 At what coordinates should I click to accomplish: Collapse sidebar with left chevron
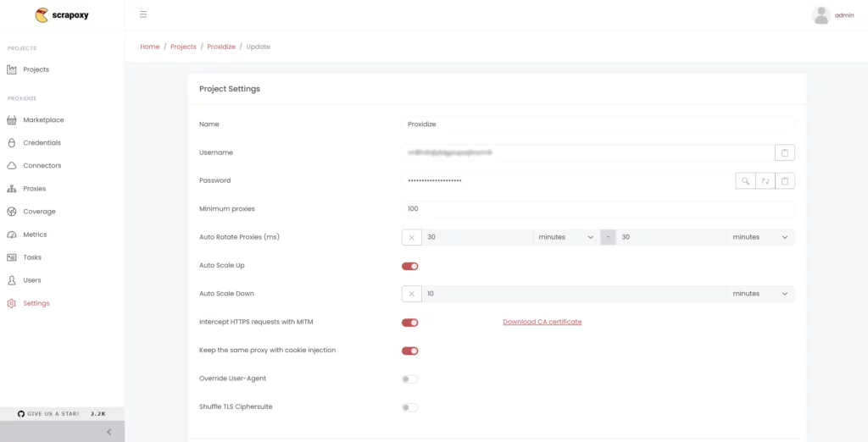(109, 432)
